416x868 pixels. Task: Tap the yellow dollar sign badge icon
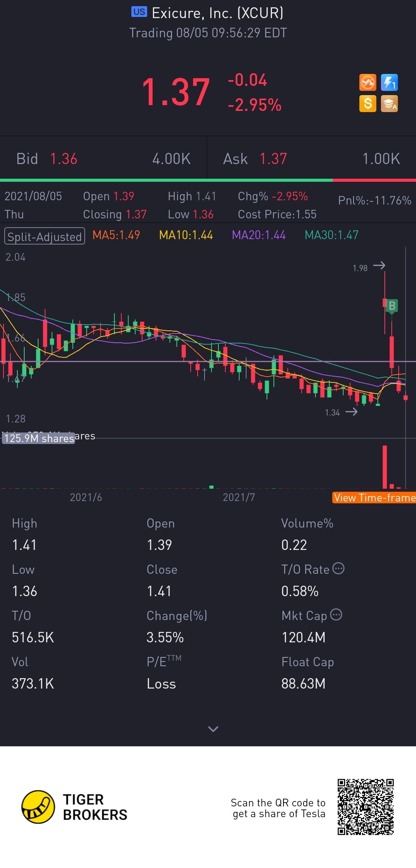click(x=367, y=104)
